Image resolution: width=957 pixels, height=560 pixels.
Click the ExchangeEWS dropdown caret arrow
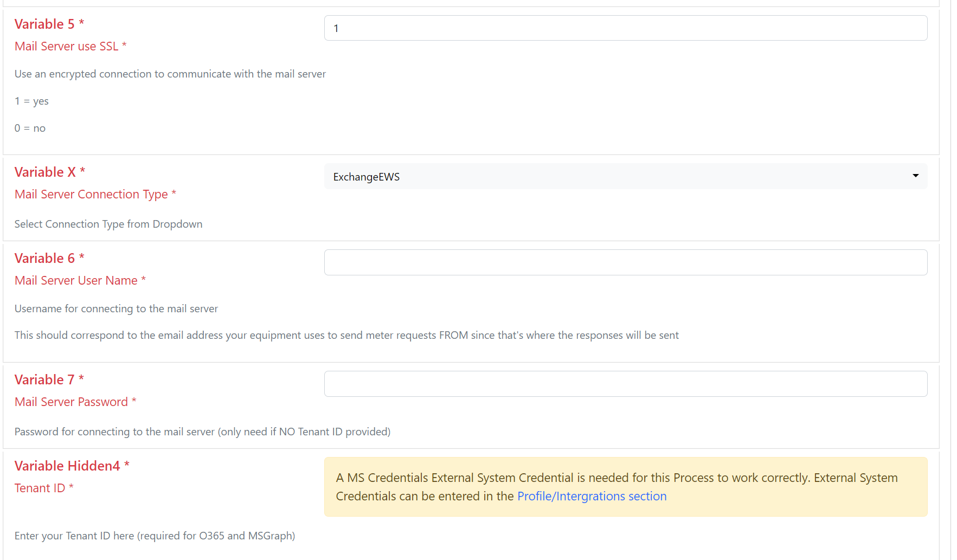tap(915, 176)
